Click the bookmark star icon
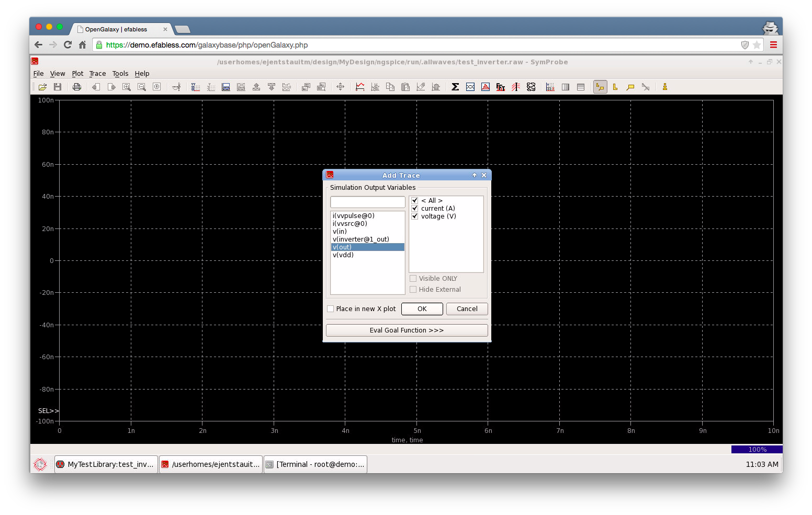 click(x=757, y=45)
